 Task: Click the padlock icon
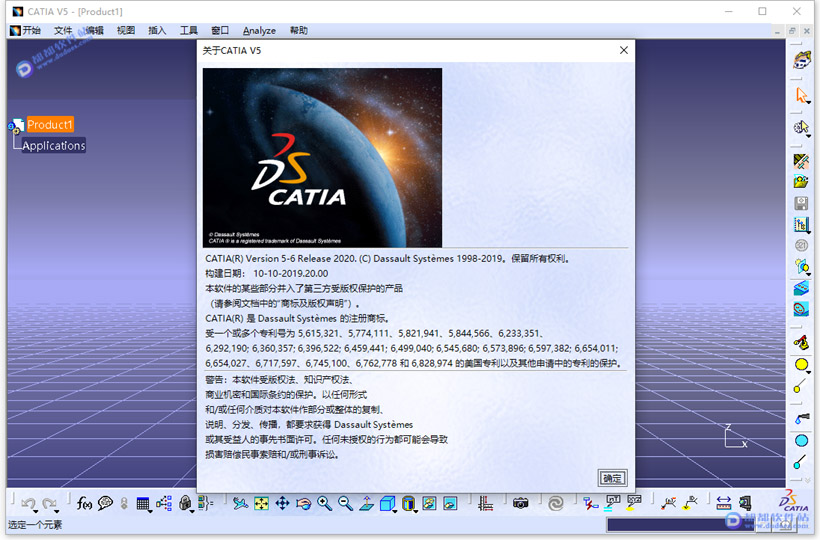click(x=184, y=503)
